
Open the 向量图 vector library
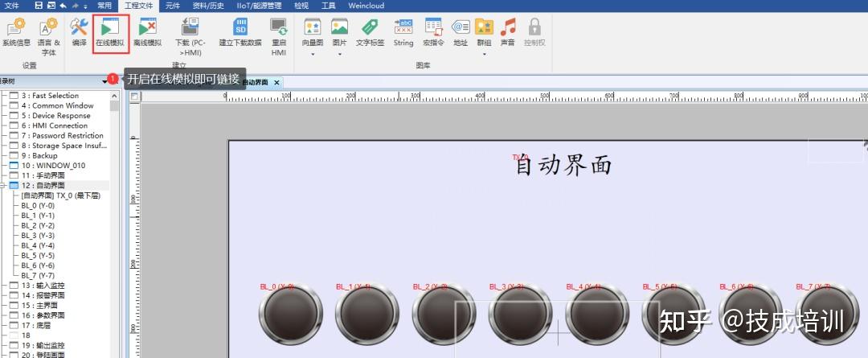tap(313, 33)
